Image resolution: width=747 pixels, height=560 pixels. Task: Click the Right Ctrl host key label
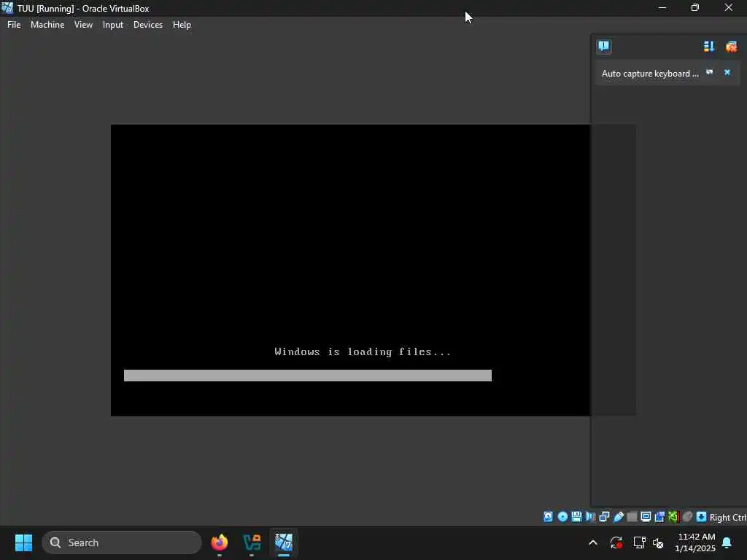(728, 517)
